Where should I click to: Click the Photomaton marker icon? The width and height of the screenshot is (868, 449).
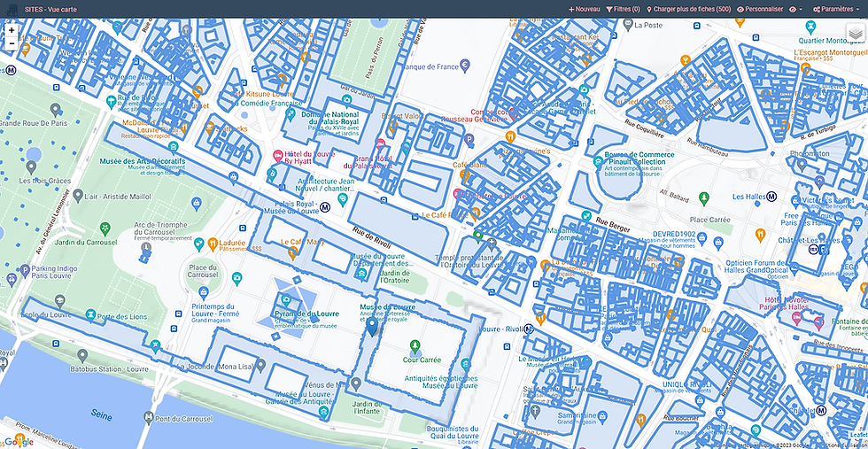click(x=801, y=164)
